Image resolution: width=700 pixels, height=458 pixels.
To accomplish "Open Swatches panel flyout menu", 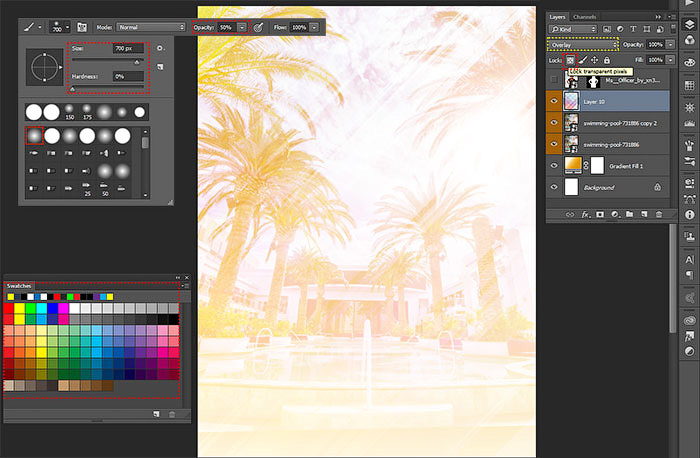I will (186, 286).
